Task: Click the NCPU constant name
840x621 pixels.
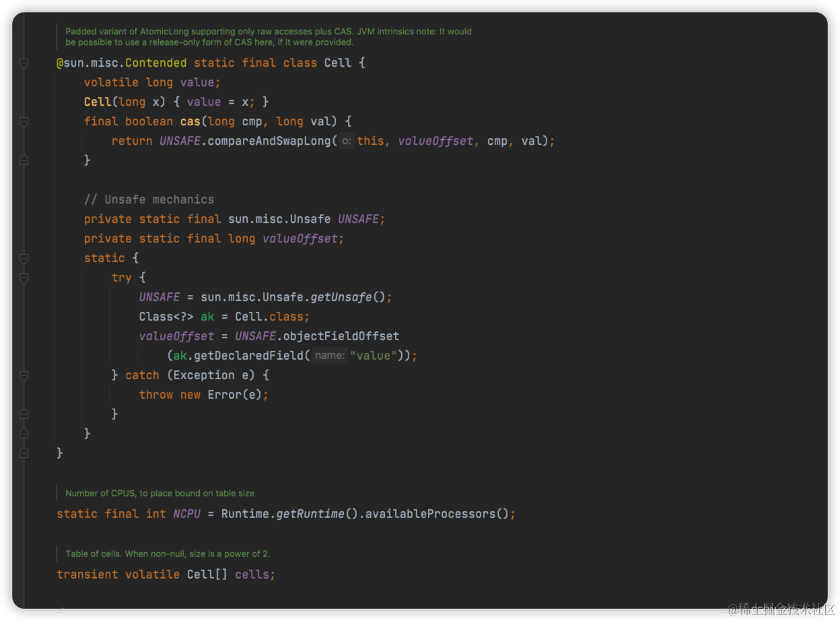Action: [x=187, y=514]
